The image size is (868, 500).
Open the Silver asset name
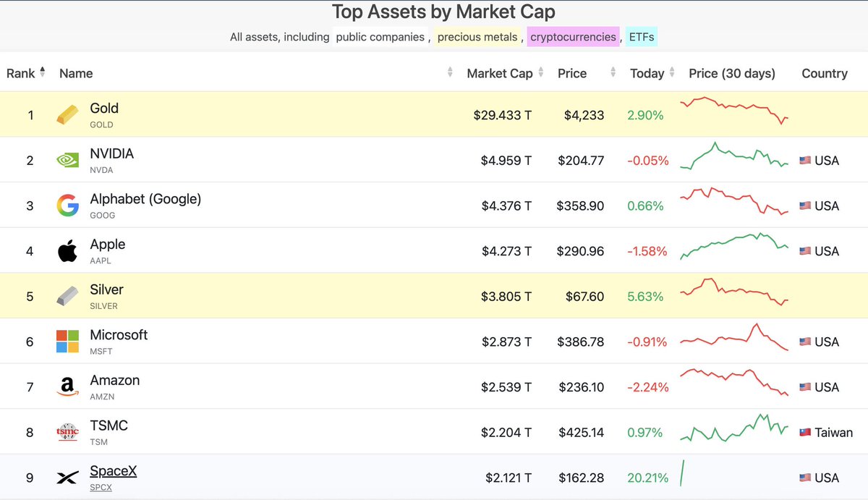106,289
